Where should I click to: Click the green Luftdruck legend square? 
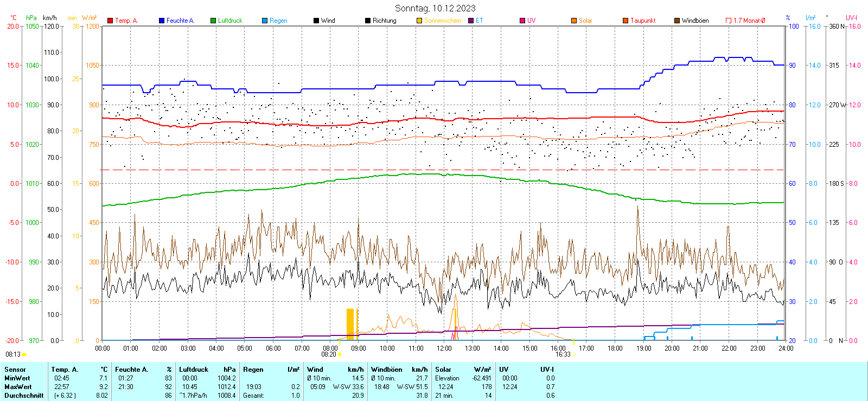click(x=213, y=21)
